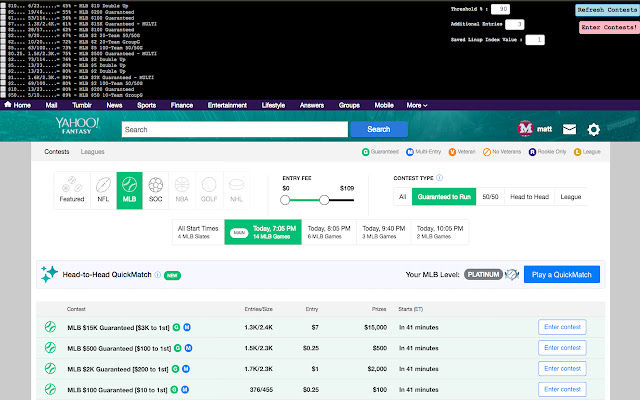Click the Rookie Only legend icon
Viewport: 640px width, 400px height.
coord(532,152)
